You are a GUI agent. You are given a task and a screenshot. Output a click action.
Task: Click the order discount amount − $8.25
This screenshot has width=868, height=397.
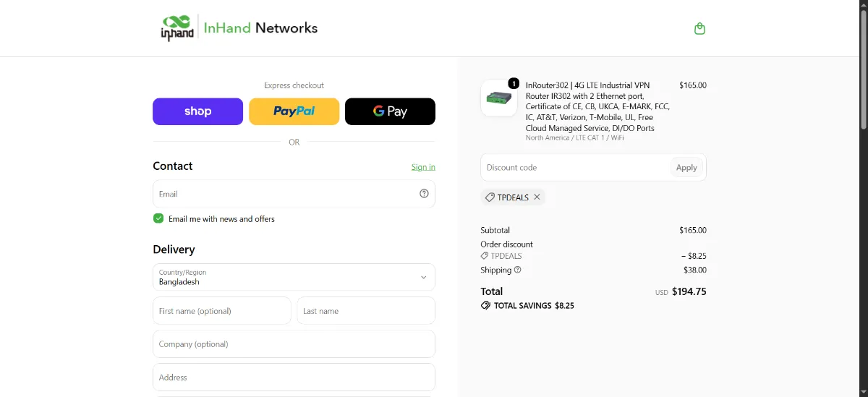[694, 256]
